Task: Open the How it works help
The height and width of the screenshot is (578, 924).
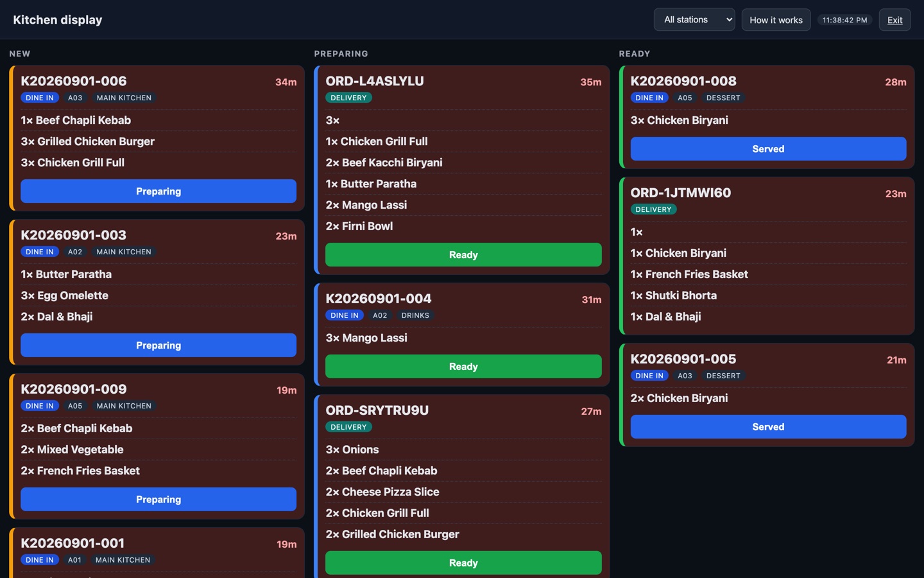Action: (x=776, y=20)
